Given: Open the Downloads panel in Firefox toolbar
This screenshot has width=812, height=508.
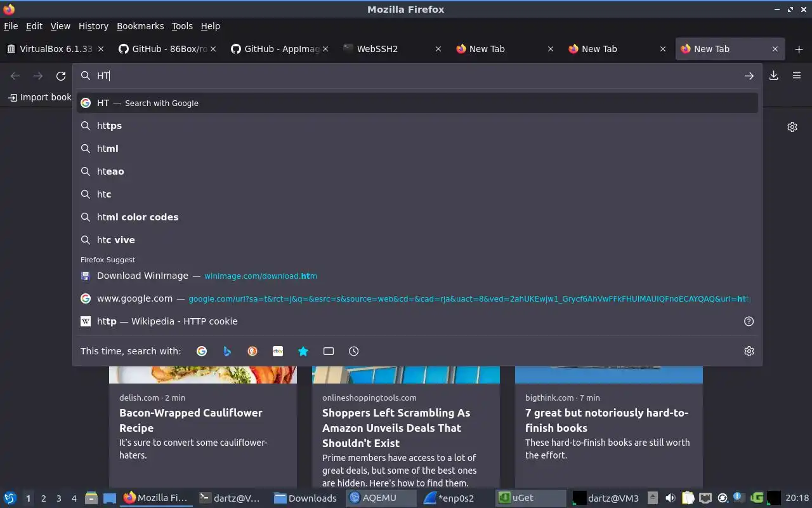Looking at the screenshot, I should point(773,76).
